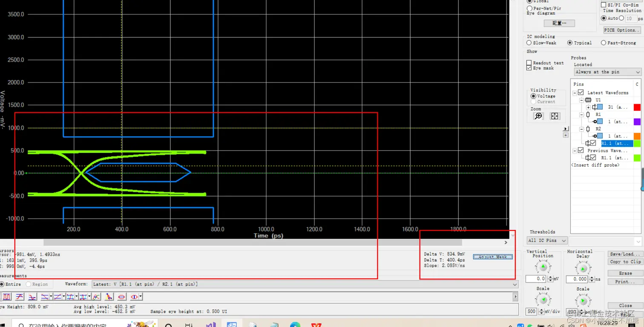Select the R2 resistor icon in Pins tree
The height and width of the screenshot is (327, 644).
[x=588, y=129]
